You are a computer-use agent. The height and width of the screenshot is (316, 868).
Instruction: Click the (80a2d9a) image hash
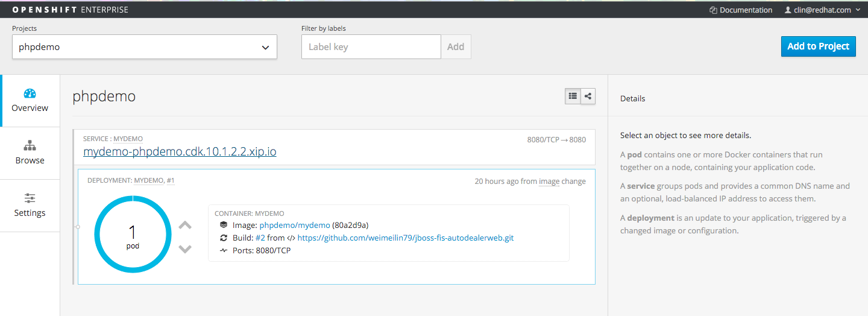coord(350,225)
